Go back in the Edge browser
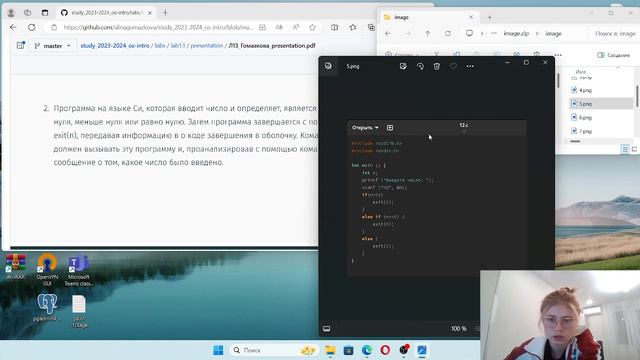This screenshot has height=360, width=640. click(x=13, y=27)
